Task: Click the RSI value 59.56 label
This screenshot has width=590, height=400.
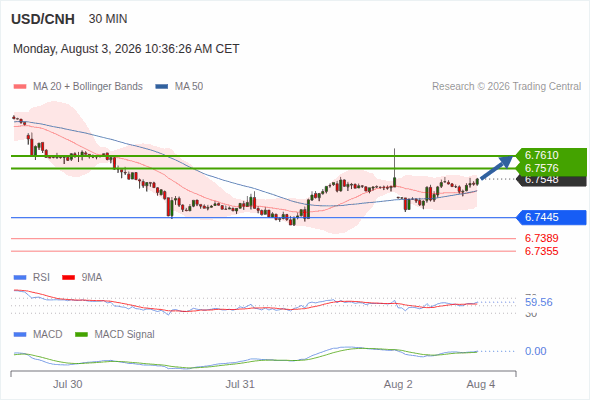Action: tap(539, 302)
